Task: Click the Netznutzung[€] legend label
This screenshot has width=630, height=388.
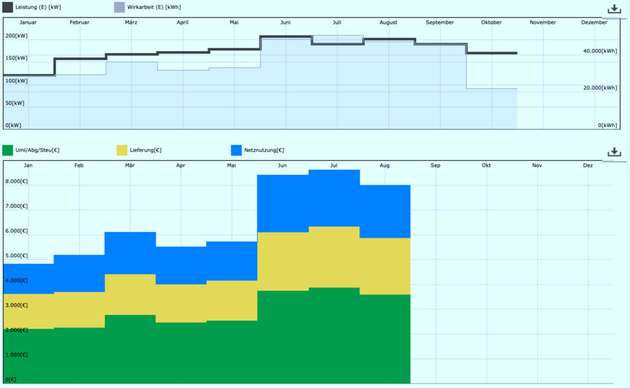Action: (x=264, y=150)
